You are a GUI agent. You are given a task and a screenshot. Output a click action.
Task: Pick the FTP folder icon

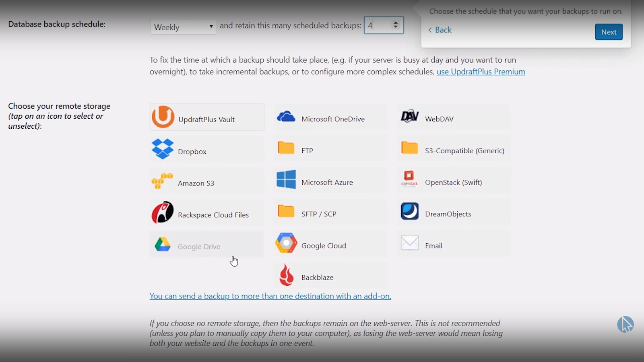(x=286, y=148)
